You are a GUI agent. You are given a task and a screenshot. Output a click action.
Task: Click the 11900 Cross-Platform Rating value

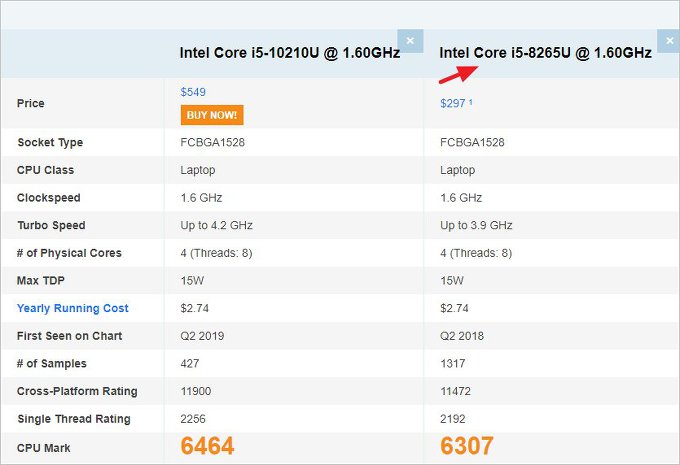(196, 391)
